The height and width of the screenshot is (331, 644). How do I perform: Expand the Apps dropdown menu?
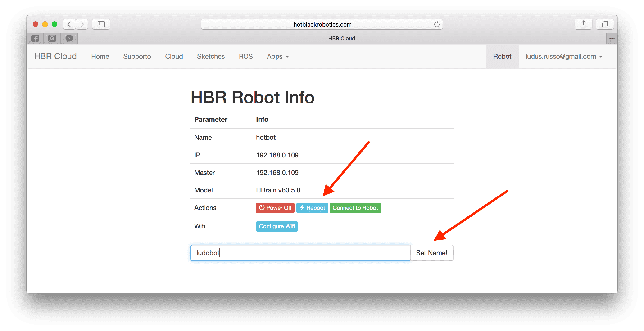click(x=277, y=56)
